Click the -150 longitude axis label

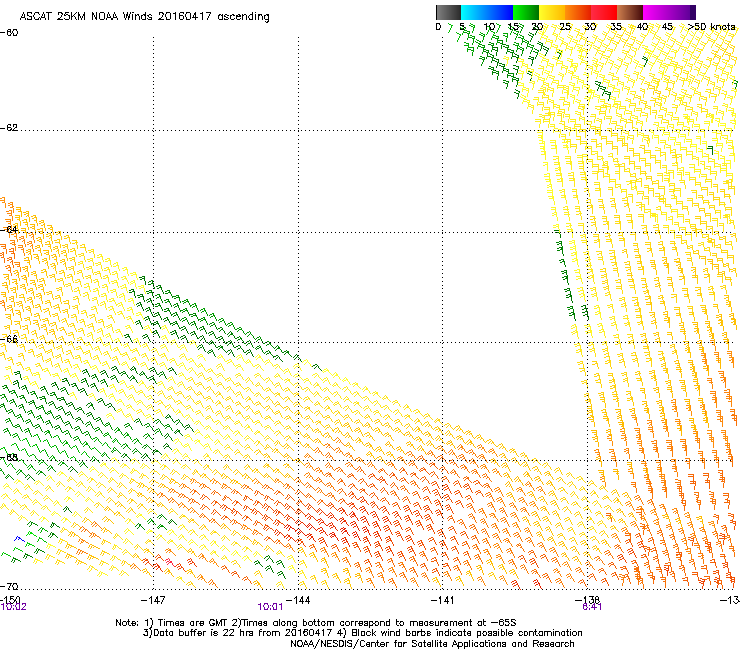coord(10,599)
